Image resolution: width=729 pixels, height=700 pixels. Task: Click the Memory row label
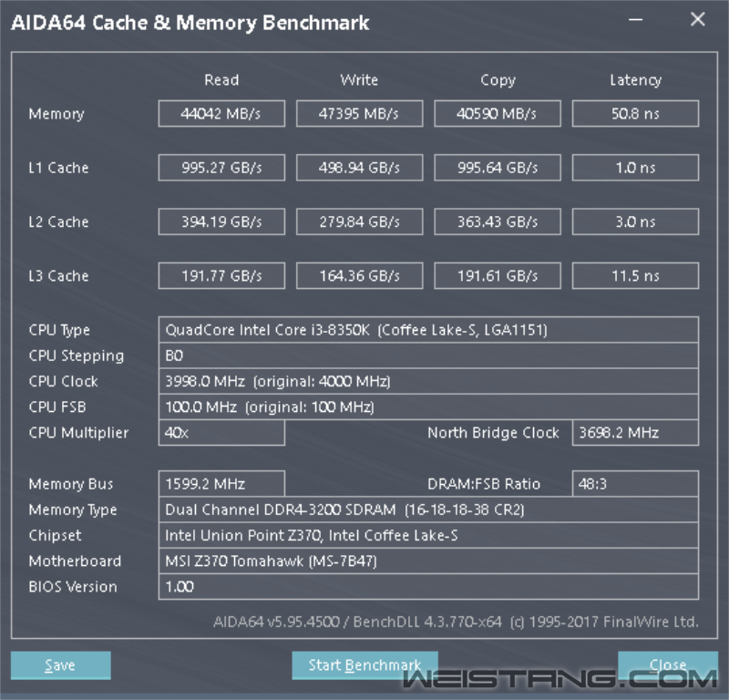56,114
